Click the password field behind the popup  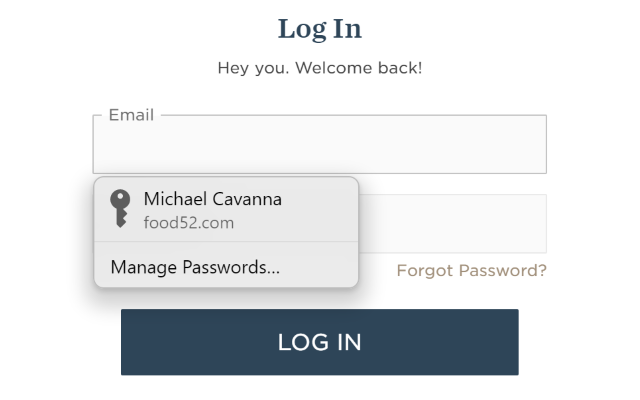click(x=452, y=224)
